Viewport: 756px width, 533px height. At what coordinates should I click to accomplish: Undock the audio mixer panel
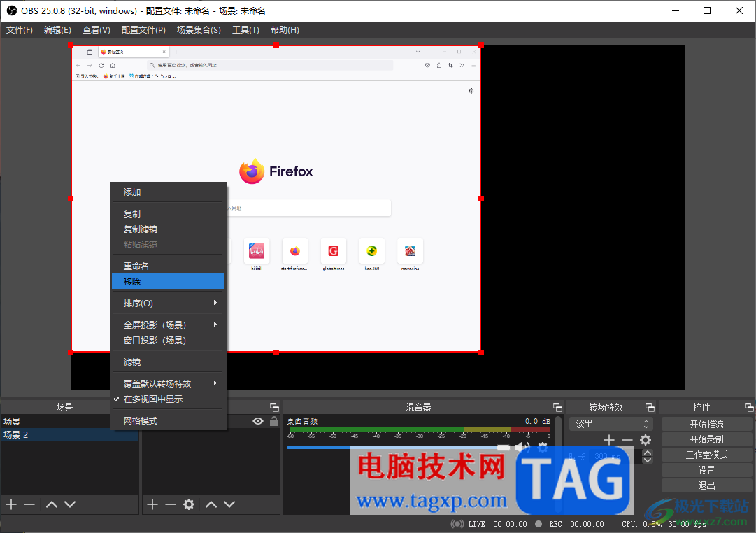click(x=557, y=407)
